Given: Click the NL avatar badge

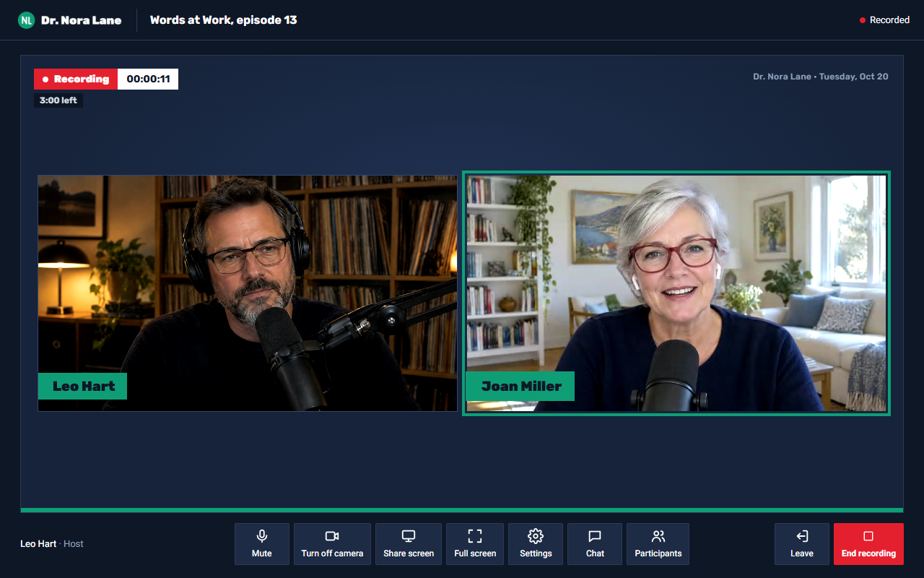Looking at the screenshot, I should click(27, 20).
